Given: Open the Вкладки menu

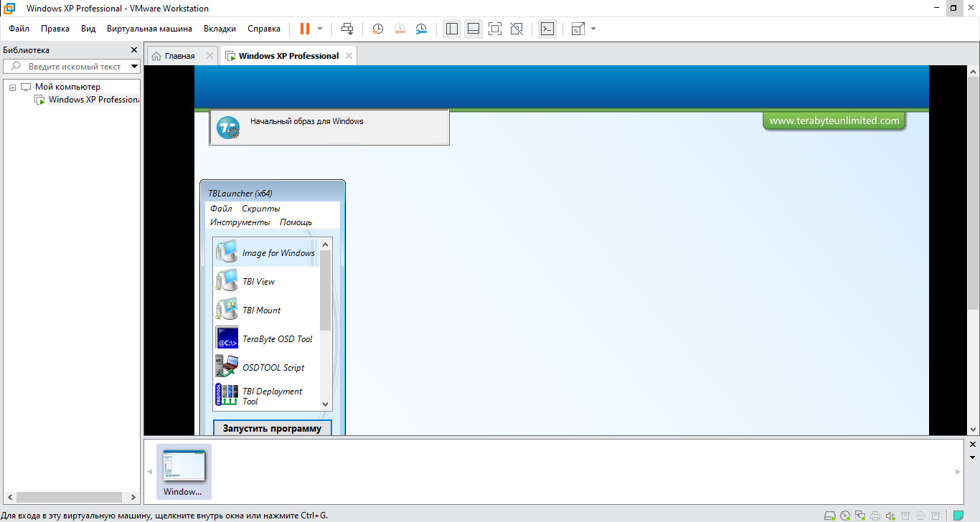Looking at the screenshot, I should coord(220,29).
